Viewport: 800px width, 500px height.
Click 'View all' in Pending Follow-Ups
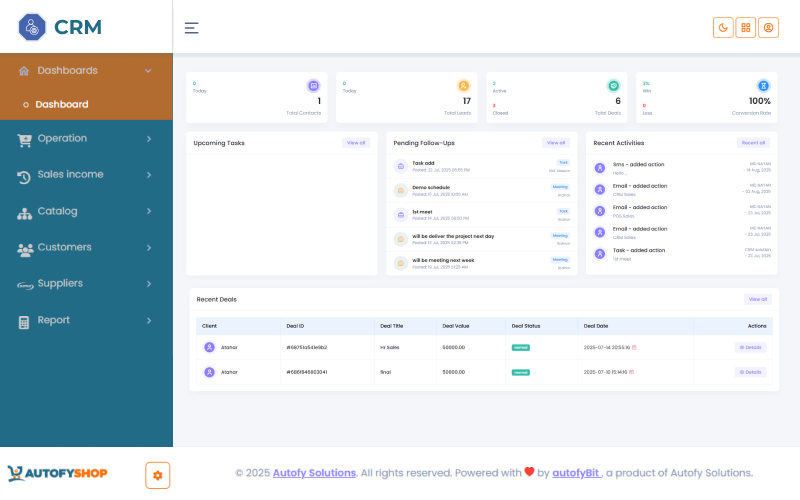click(556, 143)
